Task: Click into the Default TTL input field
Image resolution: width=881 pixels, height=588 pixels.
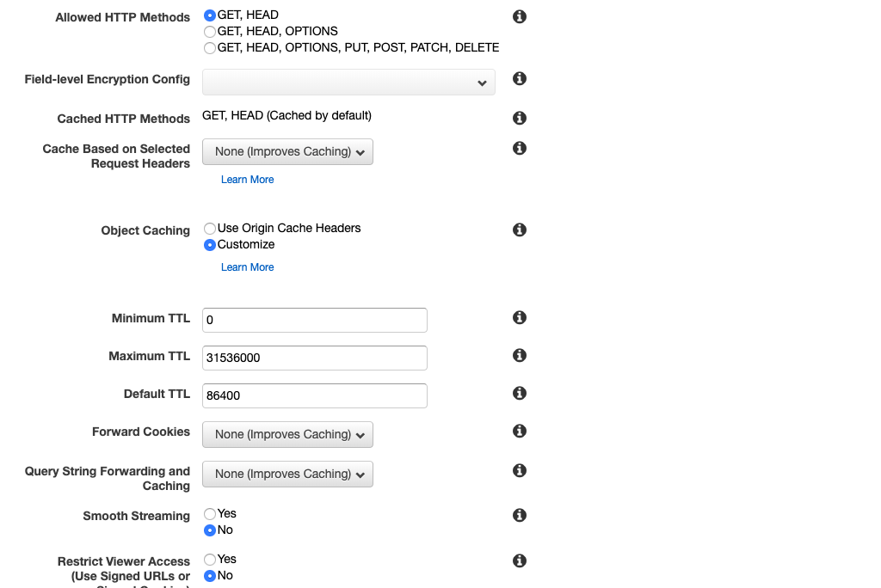Action: click(314, 396)
